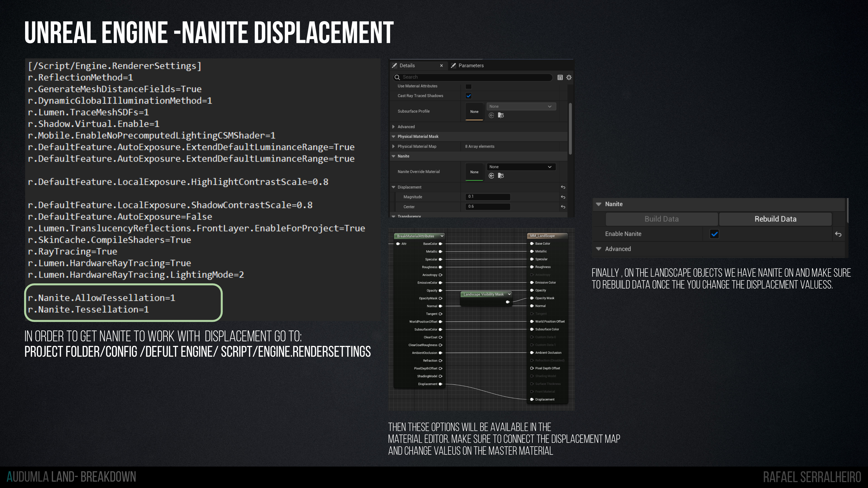Open the Nanite Override Material dropdown

(x=521, y=167)
